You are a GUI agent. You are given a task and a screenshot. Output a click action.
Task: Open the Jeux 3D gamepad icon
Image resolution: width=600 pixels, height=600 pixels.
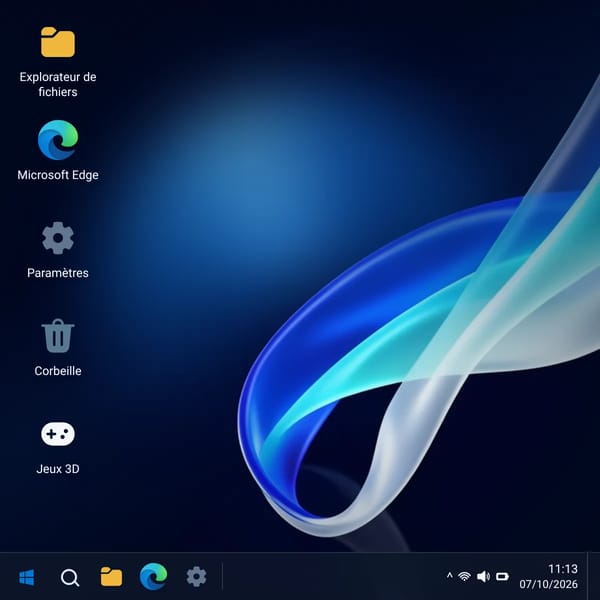pos(58,434)
